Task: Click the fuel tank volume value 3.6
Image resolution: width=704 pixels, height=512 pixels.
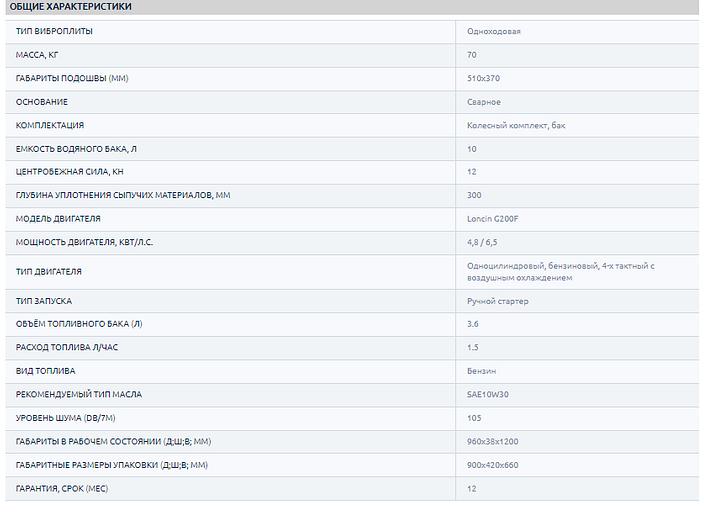Action: tap(473, 324)
